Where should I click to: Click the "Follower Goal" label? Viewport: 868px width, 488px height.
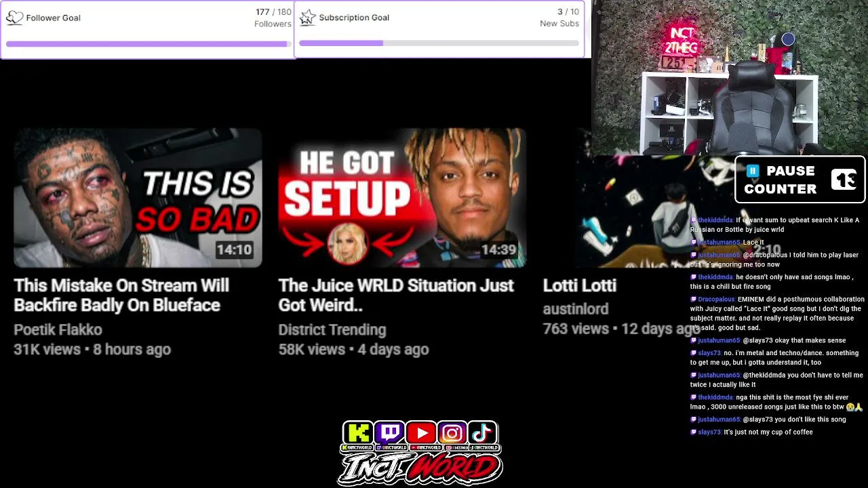(x=53, y=18)
